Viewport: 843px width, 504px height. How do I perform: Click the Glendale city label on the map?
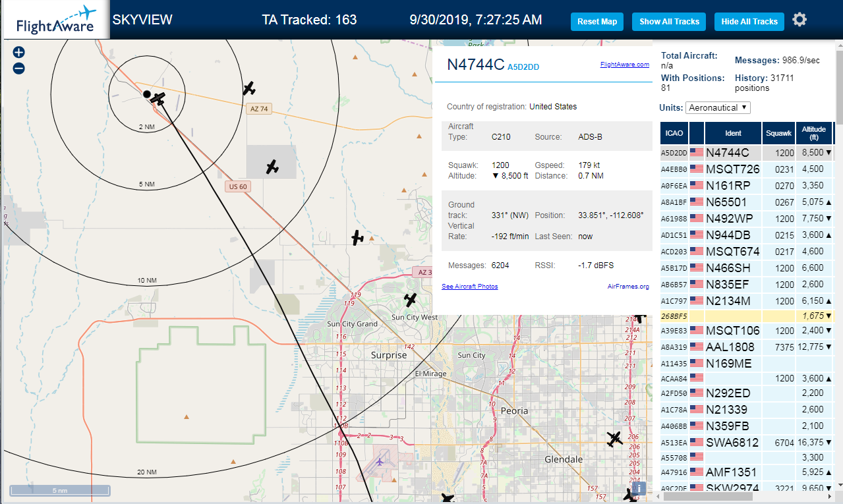(x=564, y=459)
